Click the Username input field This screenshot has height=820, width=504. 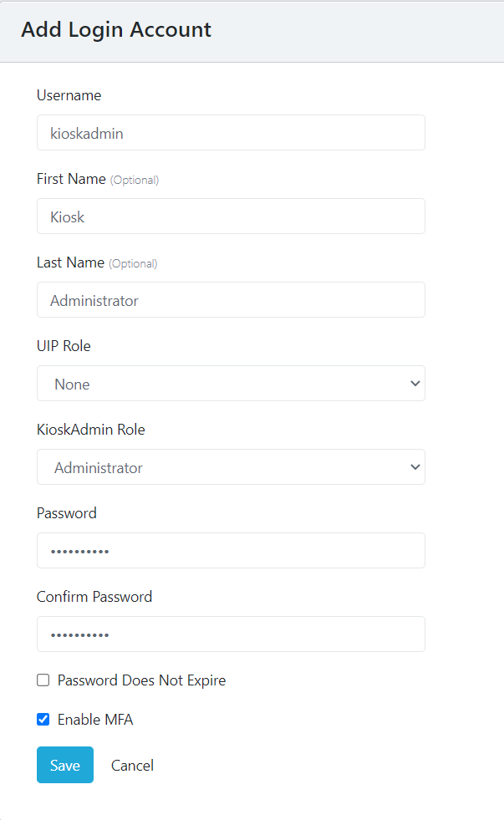click(231, 133)
